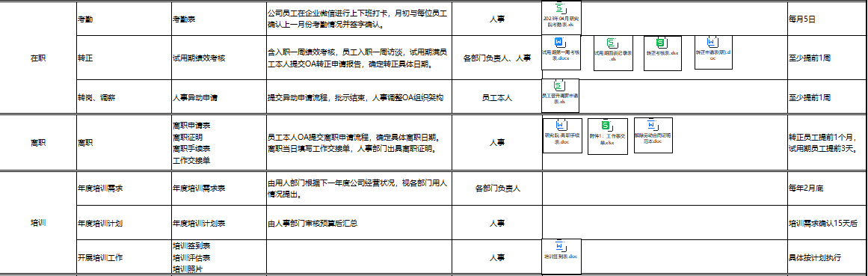Open the 转正考核表.xlsx embedded spreadsheet
The image size is (868, 276).
coord(663,53)
